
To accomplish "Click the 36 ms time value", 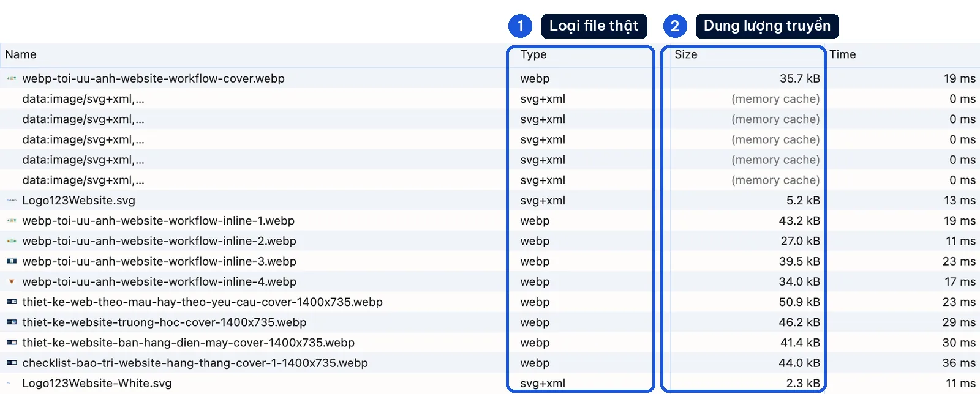I will [x=959, y=363].
